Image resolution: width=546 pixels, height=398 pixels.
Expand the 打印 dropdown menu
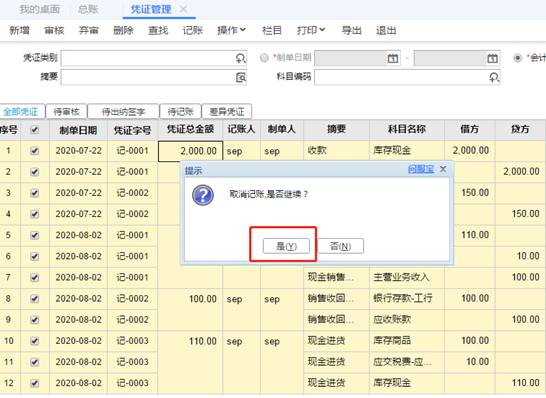(x=311, y=30)
